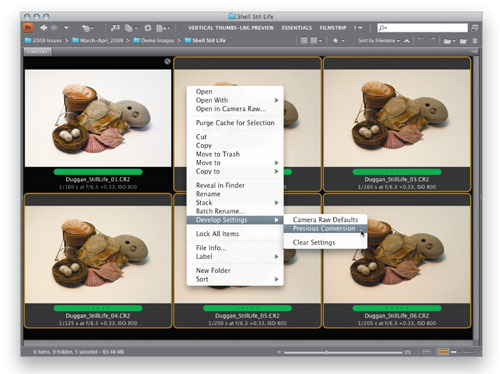The image size is (500, 374).
Task: Select the Content panel tab
Action: 37,52
